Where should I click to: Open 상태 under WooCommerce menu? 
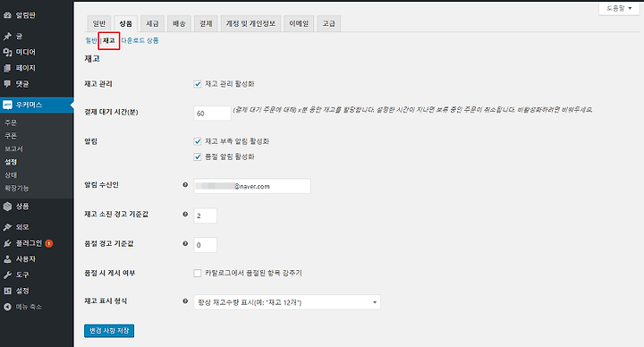click(x=11, y=175)
